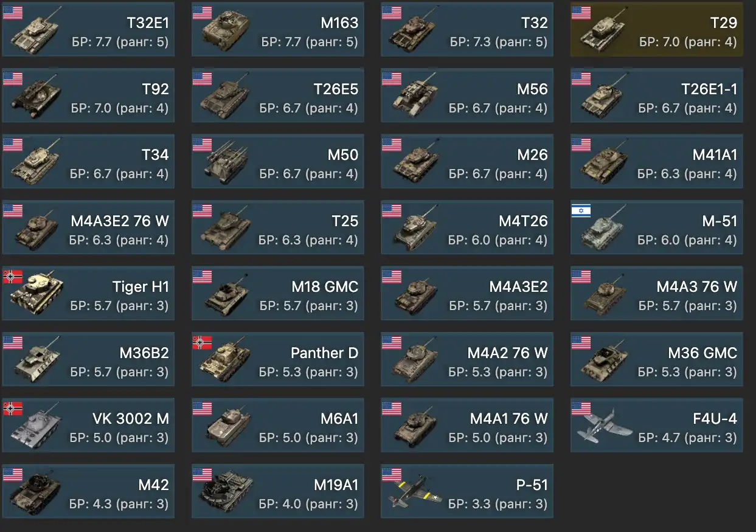This screenshot has width=756, height=532.
Task: Click the M42 anti-air vehicle icon
Action: coord(35,492)
